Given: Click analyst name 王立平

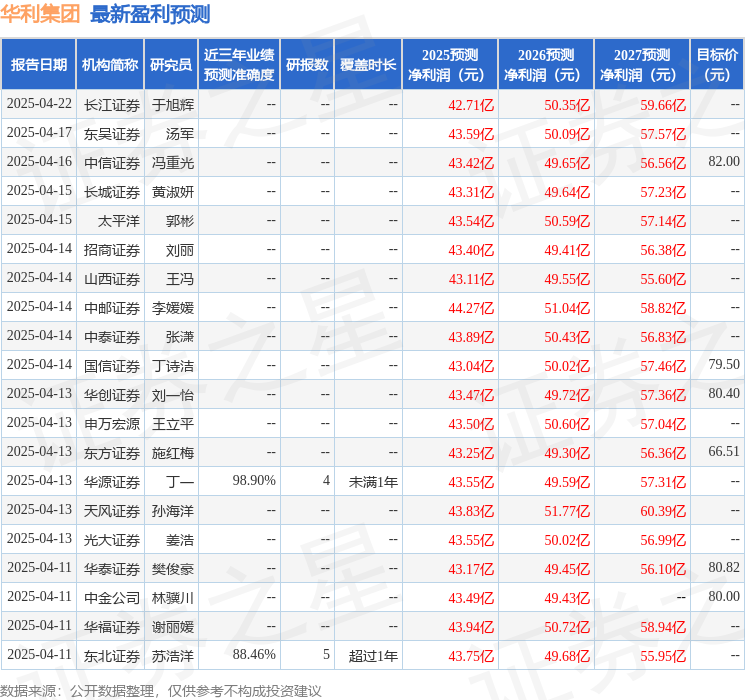Looking at the screenshot, I should [173, 424].
